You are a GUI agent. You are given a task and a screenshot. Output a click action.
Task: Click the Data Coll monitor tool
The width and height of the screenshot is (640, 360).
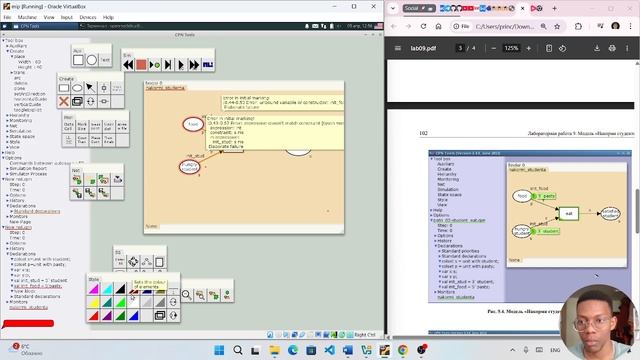click(69, 127)
